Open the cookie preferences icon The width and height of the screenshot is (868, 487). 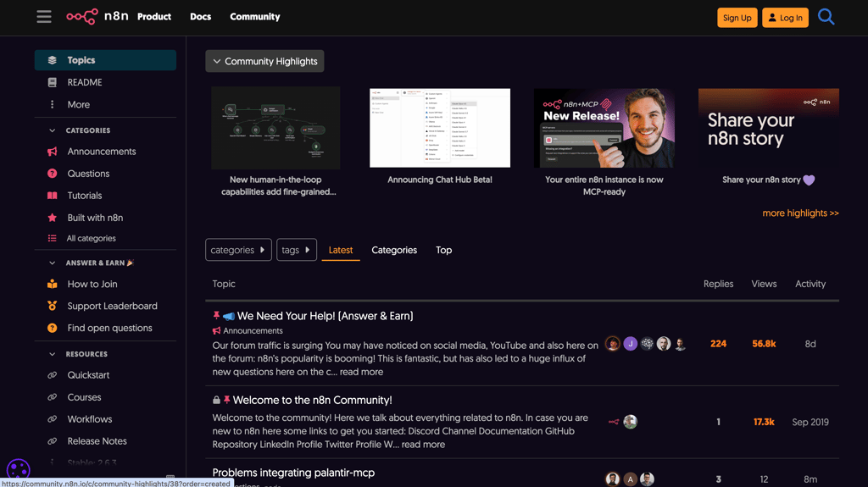(18, 469)
